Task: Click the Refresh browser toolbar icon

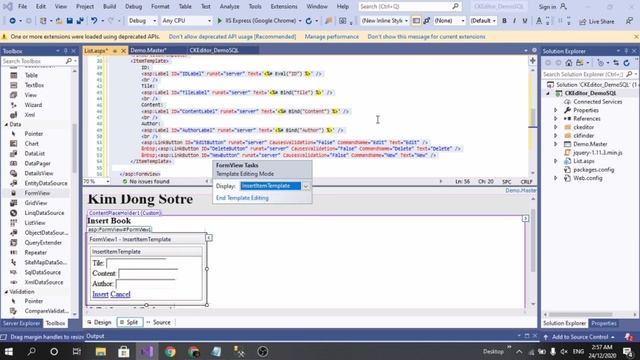Action: pyautogui.click(x=309, y=21)
